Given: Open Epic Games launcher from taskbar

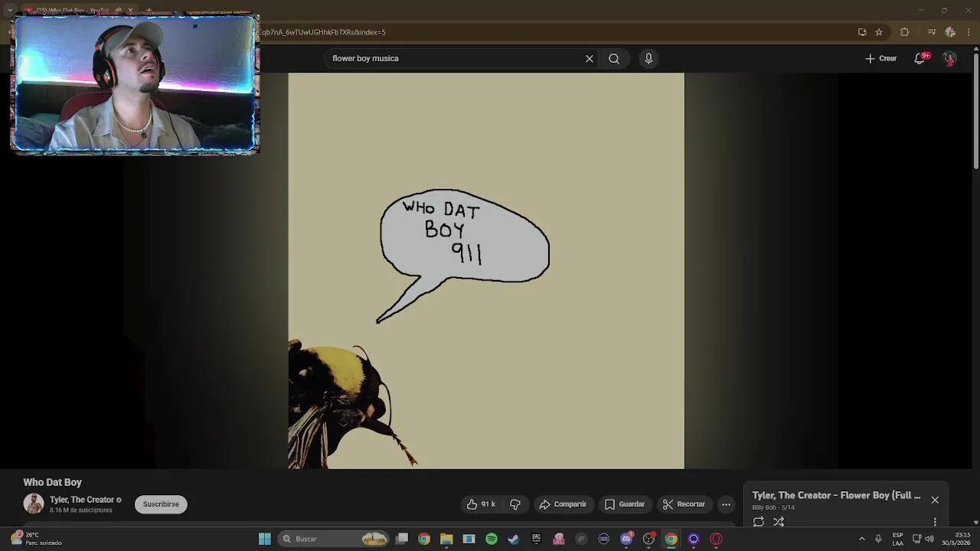Looking at the screenshot, I should point(537,539).
